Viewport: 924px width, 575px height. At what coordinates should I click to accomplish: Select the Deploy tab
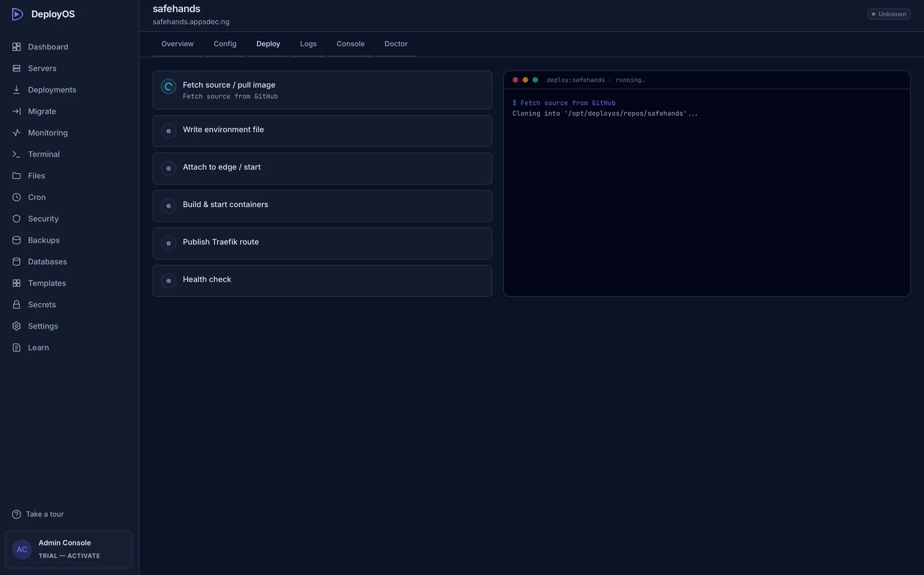(x=269, y=44)
